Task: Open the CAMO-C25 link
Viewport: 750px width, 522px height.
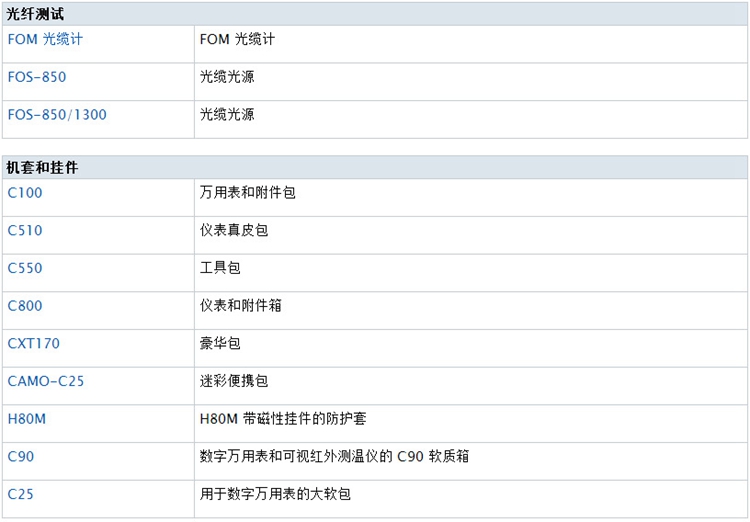Action: coord(46,381)
